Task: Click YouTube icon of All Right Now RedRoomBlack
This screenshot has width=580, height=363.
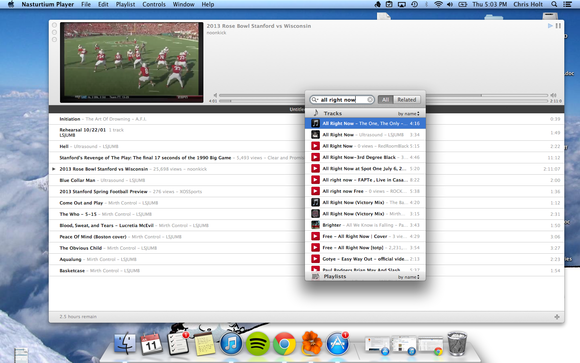Action: click(x=315, y=146)
